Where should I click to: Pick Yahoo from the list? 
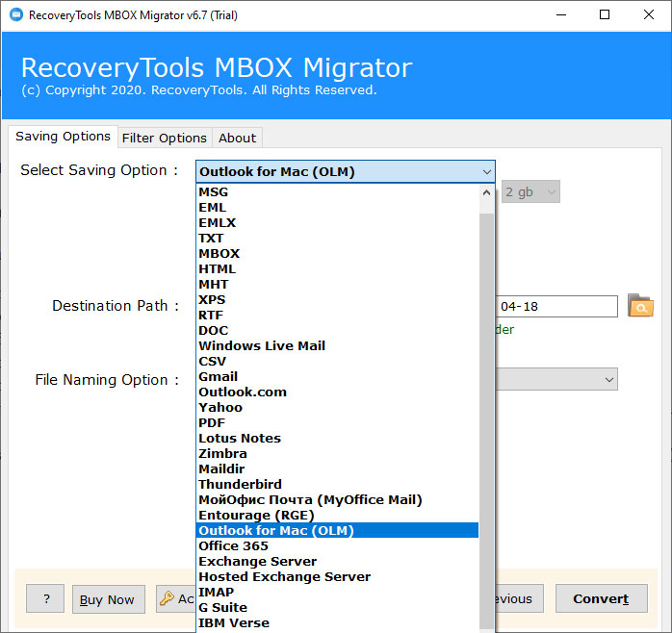337,408
